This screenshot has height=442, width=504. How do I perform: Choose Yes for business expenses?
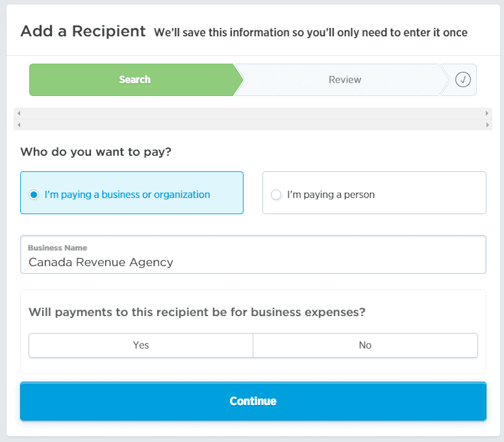[141, 345]
